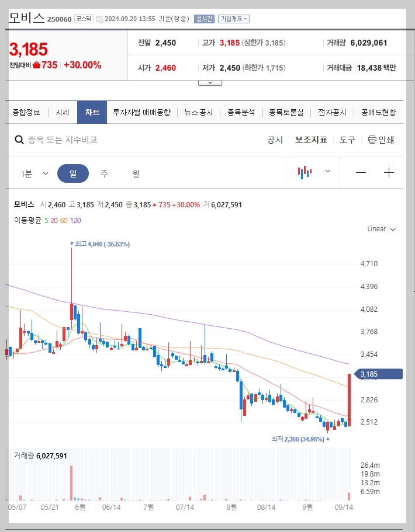Open the print dialog via printer icon
This screenshot has height=532, width=415.
(x=372, y=140)
